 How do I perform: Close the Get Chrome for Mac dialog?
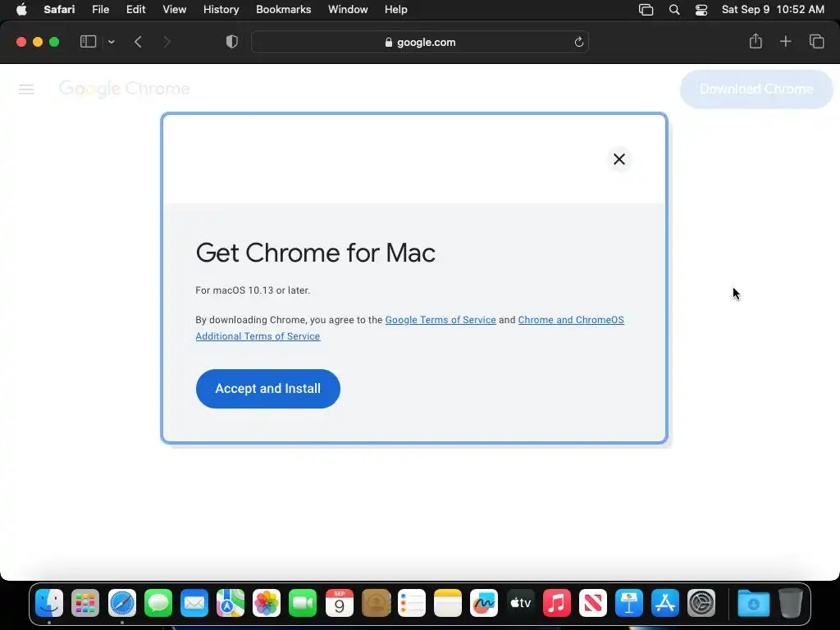(619, 159)
